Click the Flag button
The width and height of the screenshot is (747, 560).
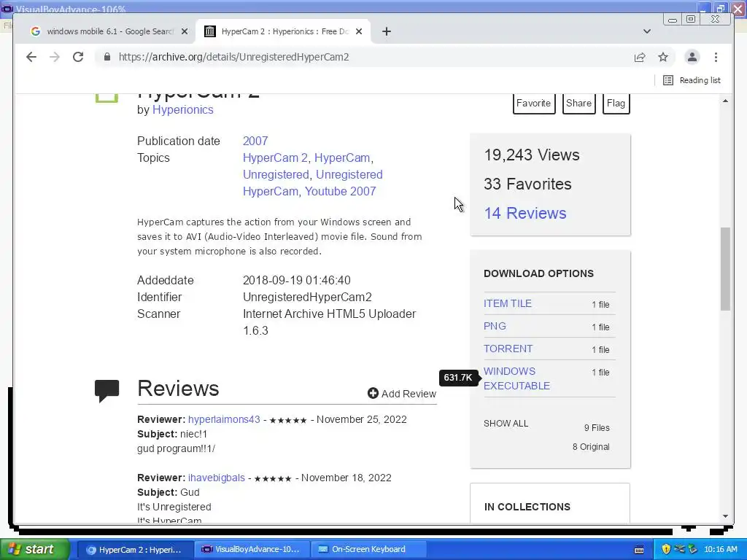coord(616,104)
